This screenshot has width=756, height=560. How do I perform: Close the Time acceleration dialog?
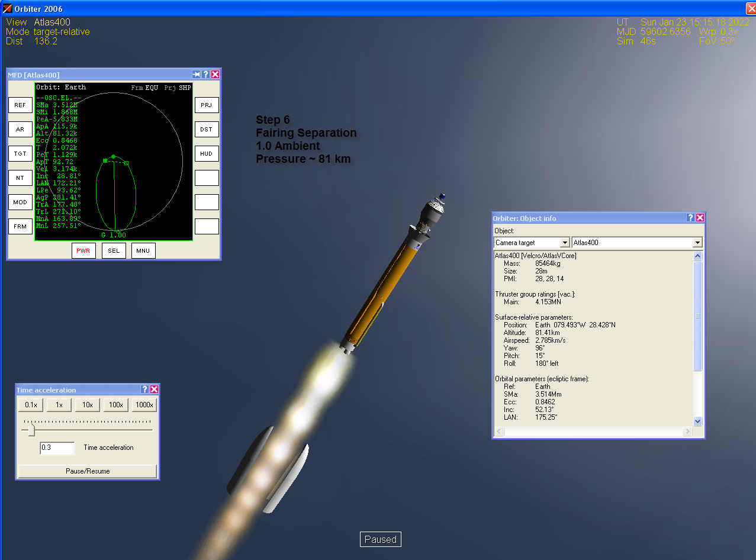point(154,390)
